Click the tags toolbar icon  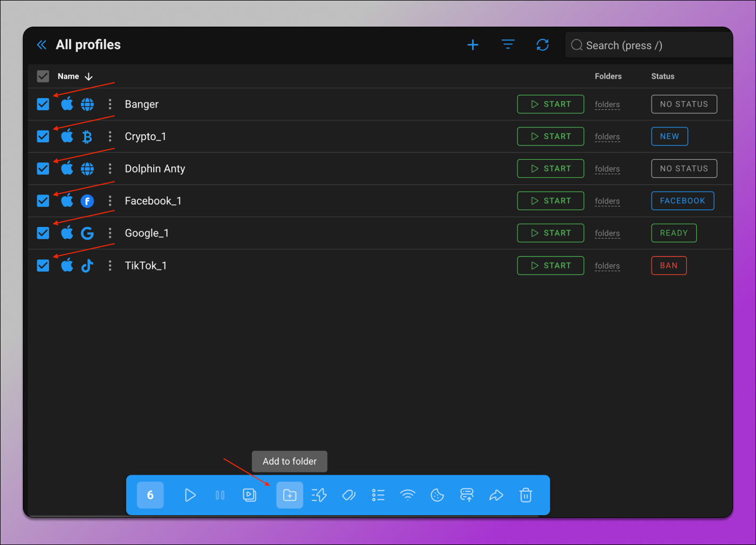(x=349, y=495)
